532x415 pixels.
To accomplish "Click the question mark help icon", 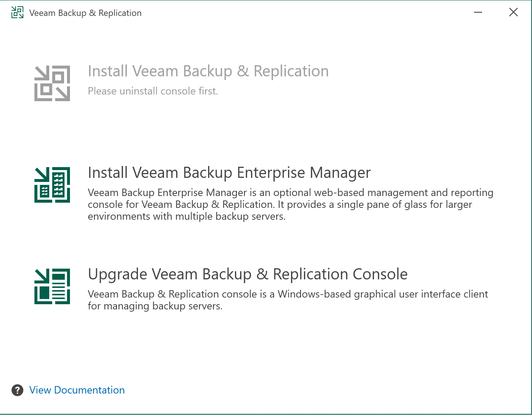I will pyautogui.click(x=17, y=390).
